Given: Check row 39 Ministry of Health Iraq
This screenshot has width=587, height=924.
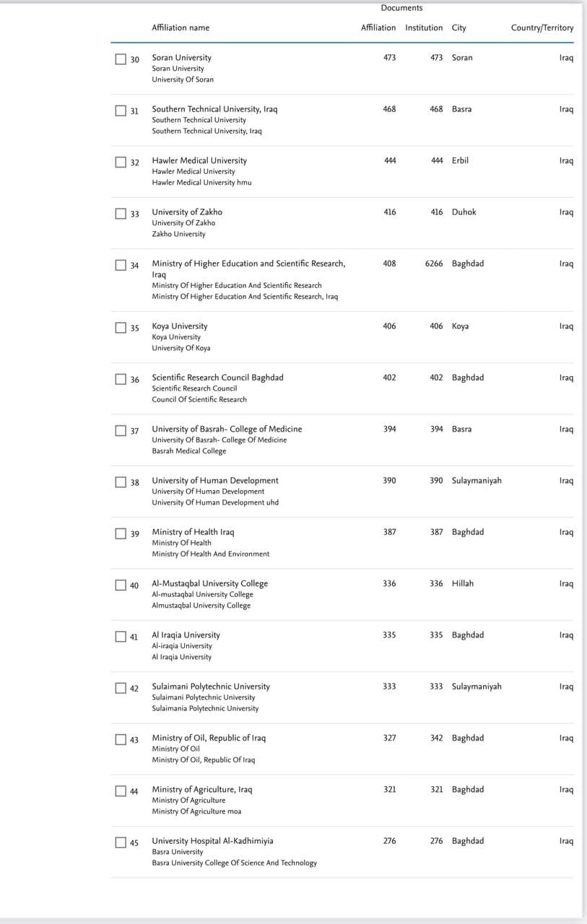Looking at the screenshot, I should (x=121, y=533).
